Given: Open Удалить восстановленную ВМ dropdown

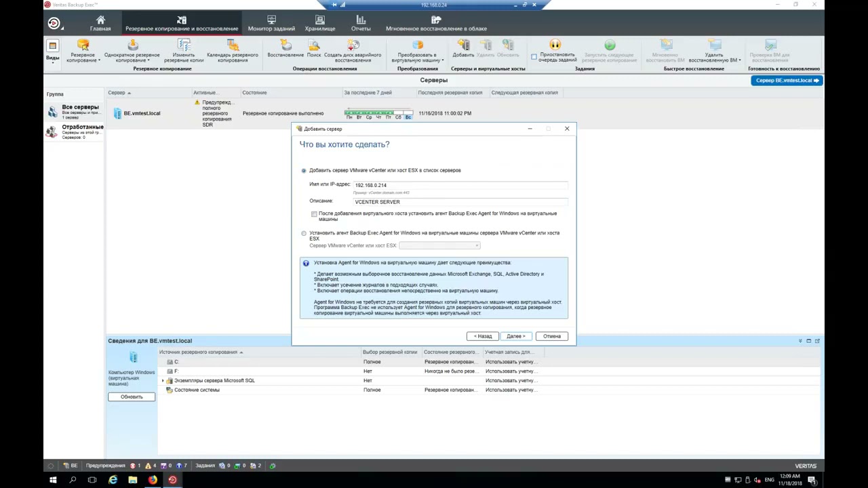Looking at the screenshot, I should point(713,52).
